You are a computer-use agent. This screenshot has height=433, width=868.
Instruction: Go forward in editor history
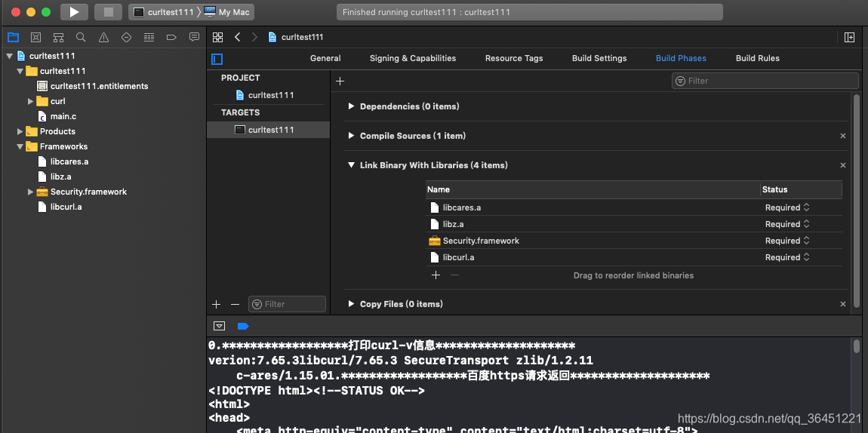coord(254,37)
